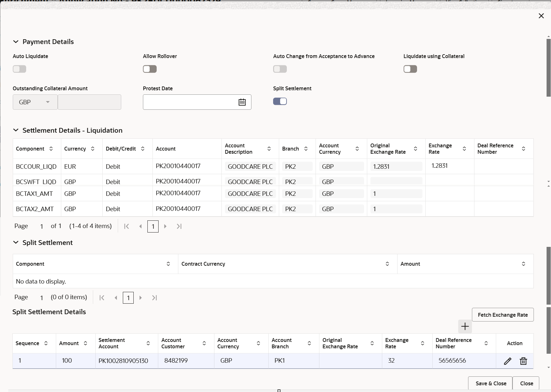Image resolution: width=551 pixels, height=392 pixels.
Task: Go to previous page of Split Settlement table
Action: (116, 297)
